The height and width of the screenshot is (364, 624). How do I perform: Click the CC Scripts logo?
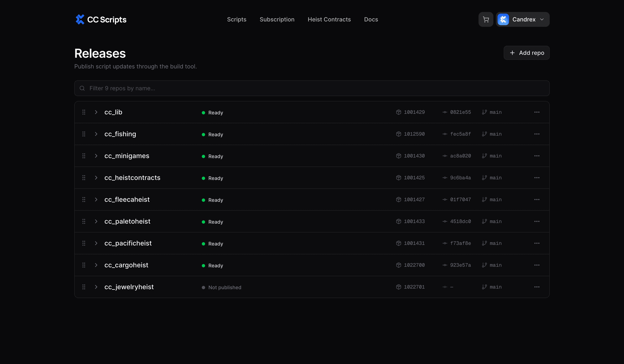101,19
